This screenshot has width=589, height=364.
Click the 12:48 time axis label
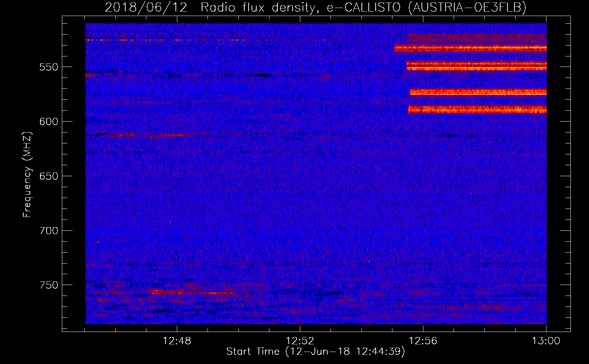pos(177,341)
